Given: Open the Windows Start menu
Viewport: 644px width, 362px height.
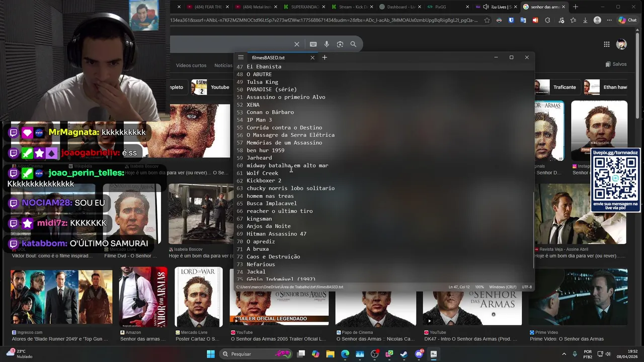Looking at the screenshot, I should tap(211, 354).
